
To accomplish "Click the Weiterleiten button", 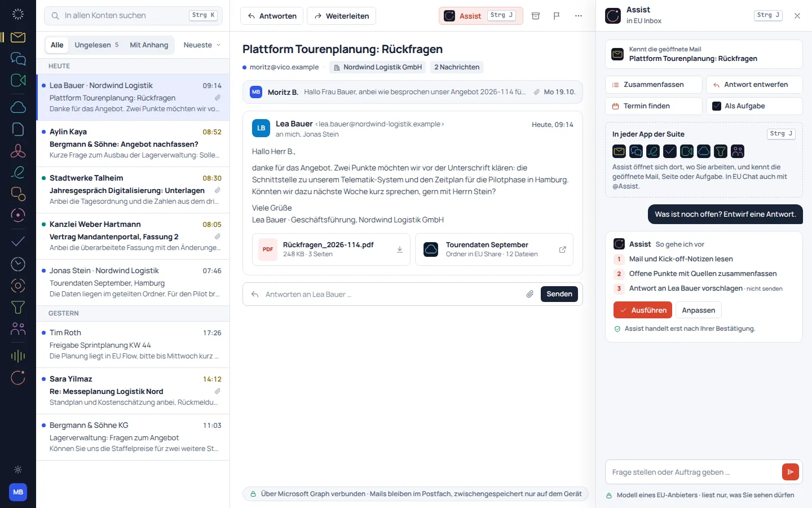I will click(341, 16).
